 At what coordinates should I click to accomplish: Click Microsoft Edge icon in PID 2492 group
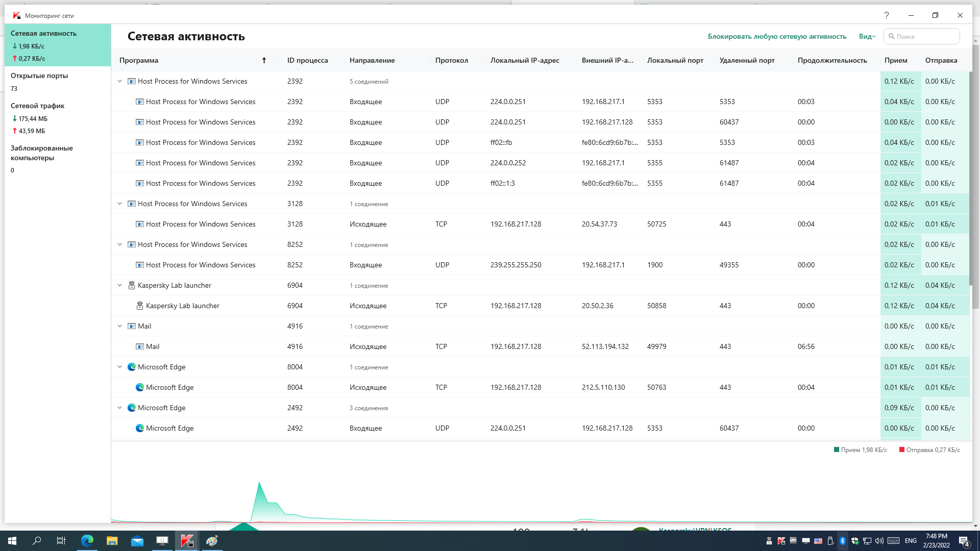click(131, 408)
